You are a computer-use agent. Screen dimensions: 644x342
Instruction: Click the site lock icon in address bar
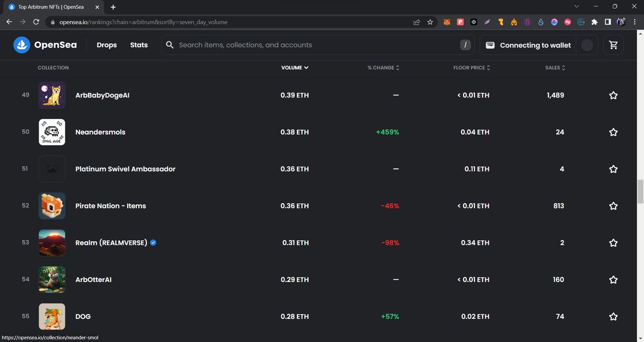[53, 22]
